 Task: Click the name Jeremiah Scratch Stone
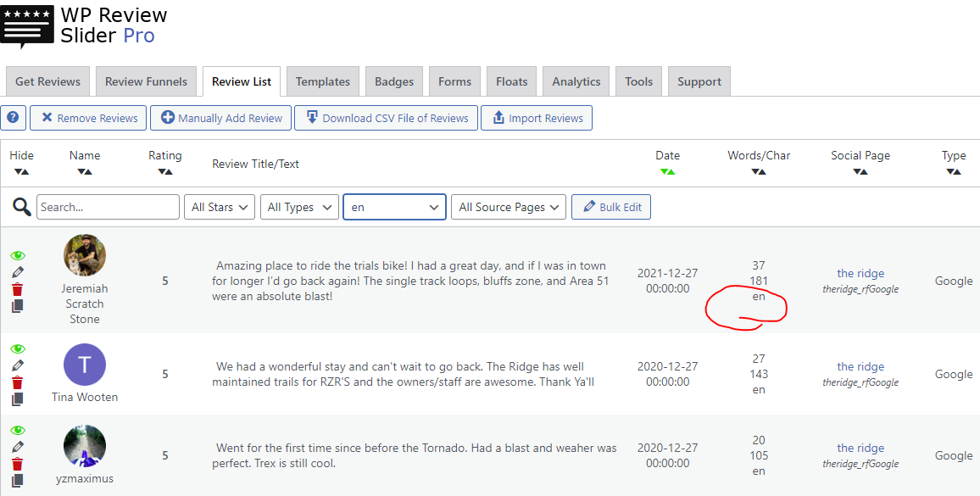(x=85, y=304)
